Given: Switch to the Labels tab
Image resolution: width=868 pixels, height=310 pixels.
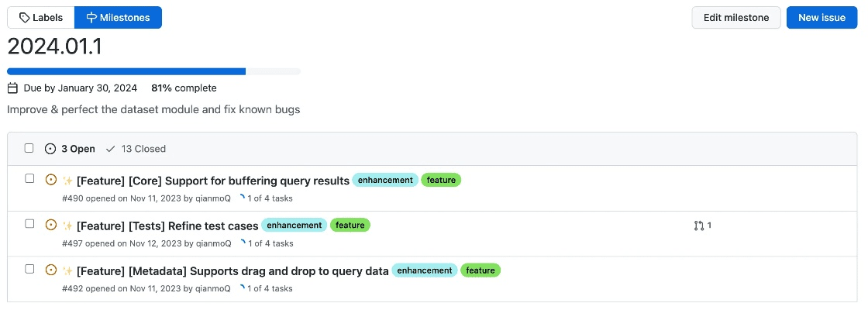Looking at the screenshot, I should click(x=40, y=18).
